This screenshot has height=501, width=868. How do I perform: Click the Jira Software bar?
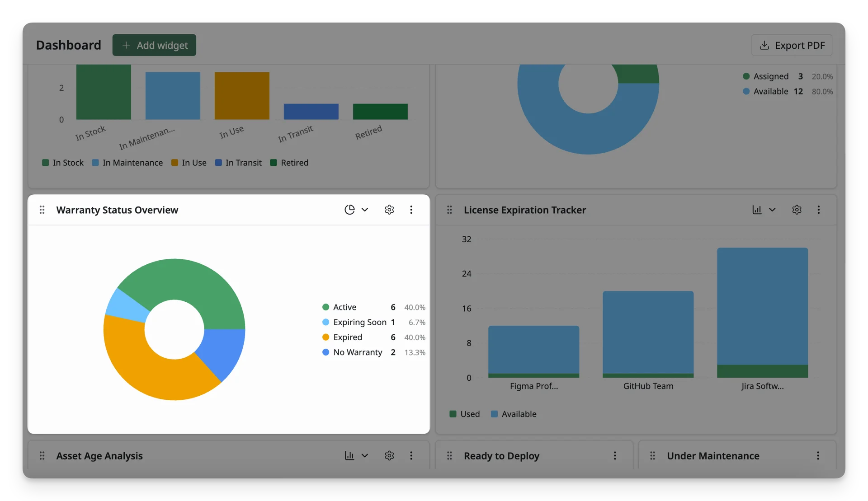pos(762,312)
